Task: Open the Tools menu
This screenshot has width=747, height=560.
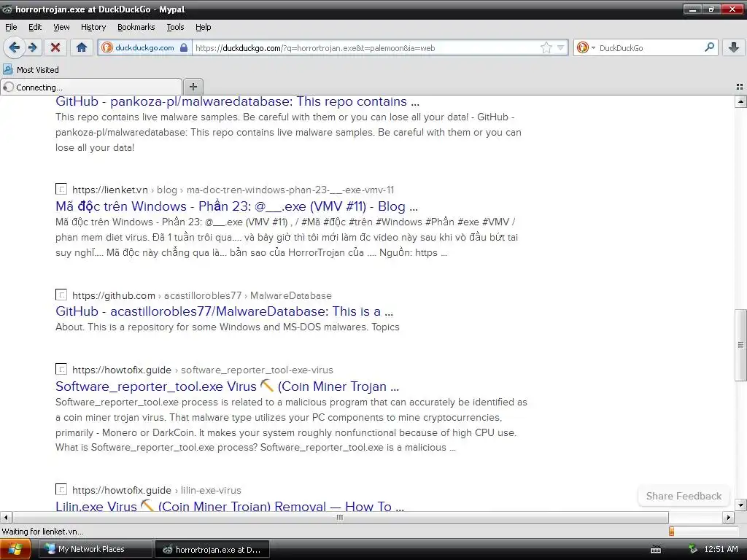Action: 175,27
